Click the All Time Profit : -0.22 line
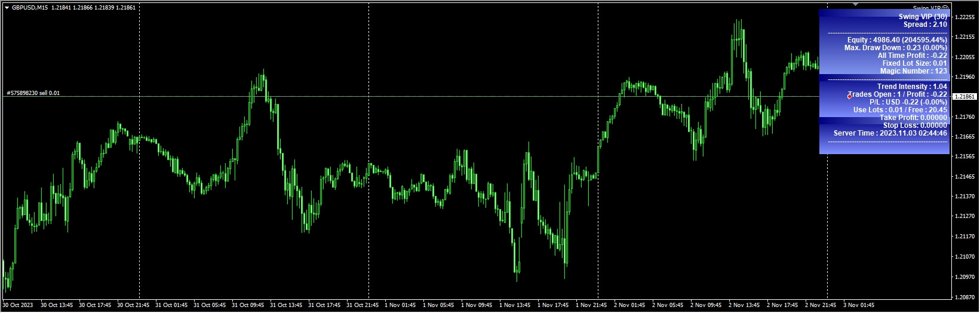This screenshot has width=980, height=313. coord(913,56)
